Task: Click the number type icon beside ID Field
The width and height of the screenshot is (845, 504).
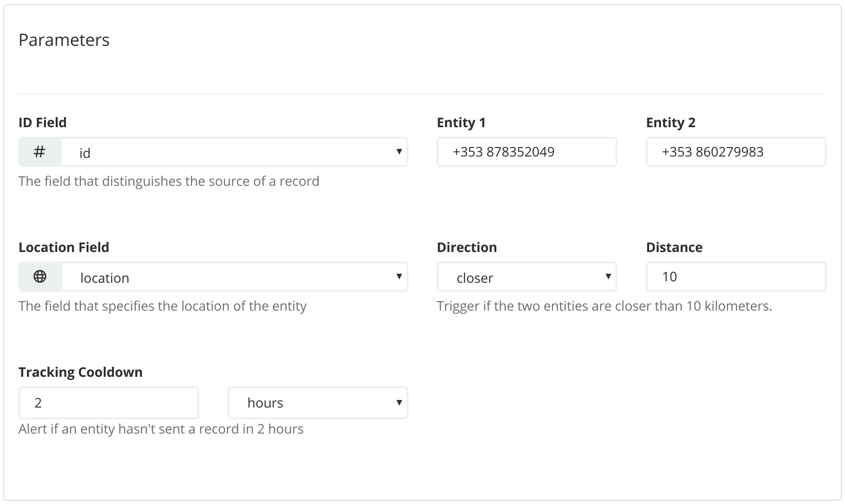Action: [40, 152]
